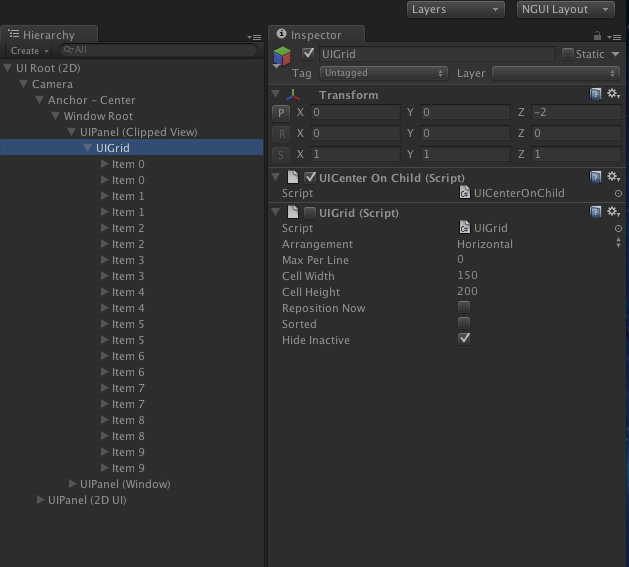Open Inspector panel options menu icon
Image resolution: width=629 pixels, height=567 pixels.
[614, 37]
